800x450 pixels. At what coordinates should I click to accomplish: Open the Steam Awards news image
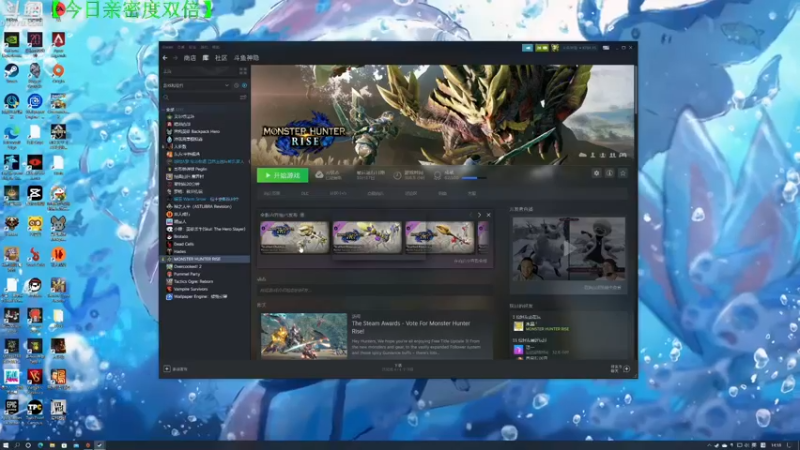click(304, 336)
